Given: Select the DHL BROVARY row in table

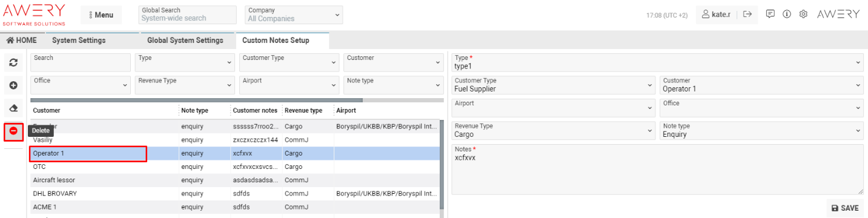Looking at the screenshot, I should click(x=235, y=193).
